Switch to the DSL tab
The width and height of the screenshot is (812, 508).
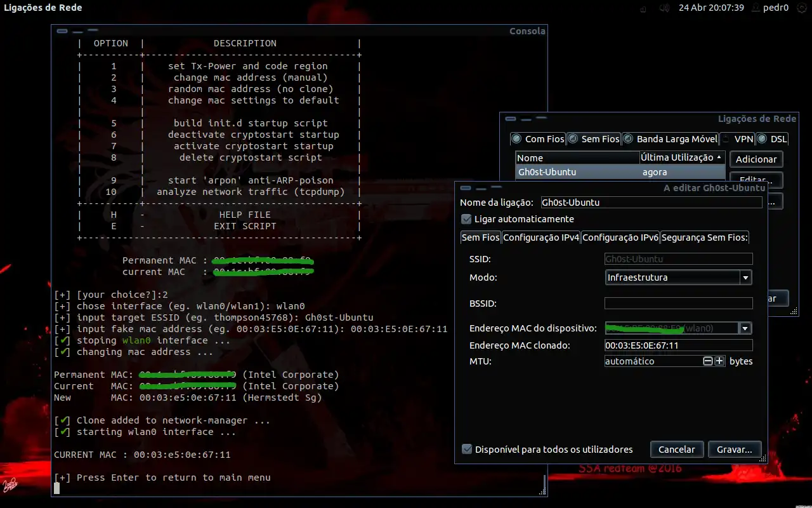[x=772, y=138]
